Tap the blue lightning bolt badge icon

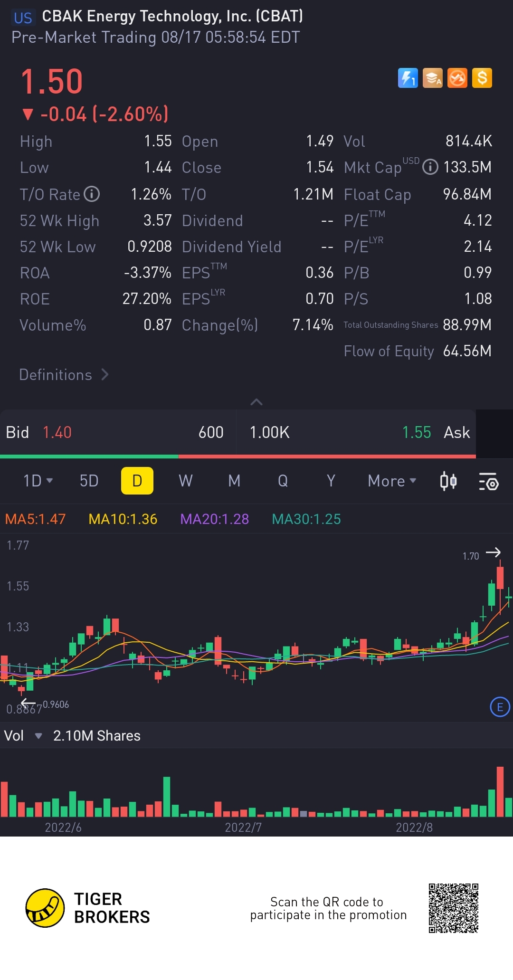coord(408,78)
